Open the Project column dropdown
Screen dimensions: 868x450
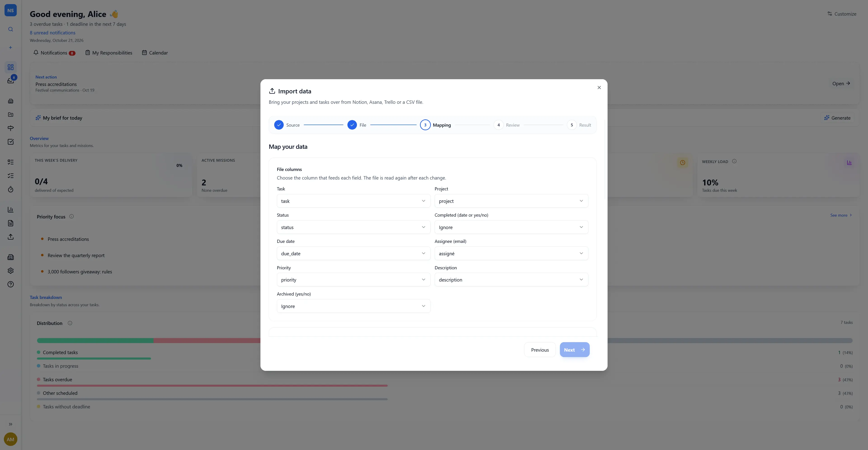511,201
